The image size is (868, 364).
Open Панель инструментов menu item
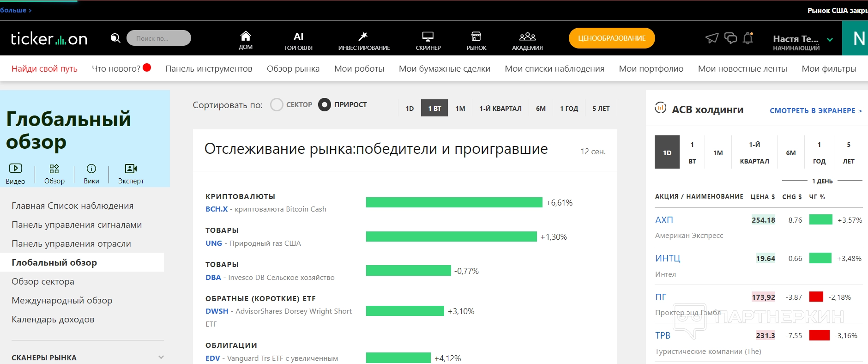(x=209, y=68)
